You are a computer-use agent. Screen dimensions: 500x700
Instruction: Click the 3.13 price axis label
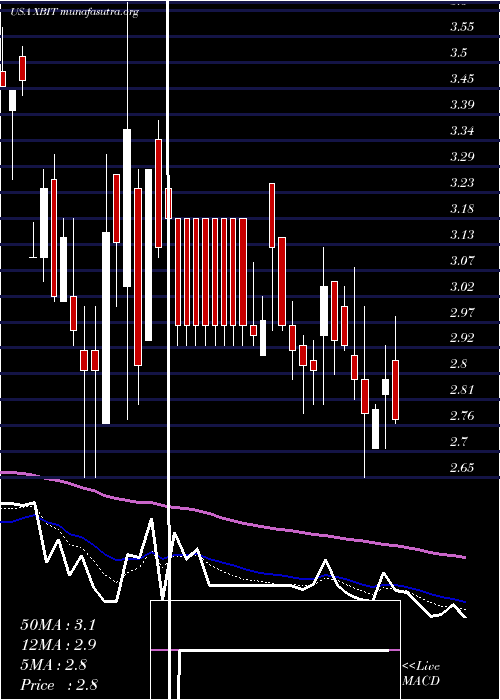click(462, 234)
